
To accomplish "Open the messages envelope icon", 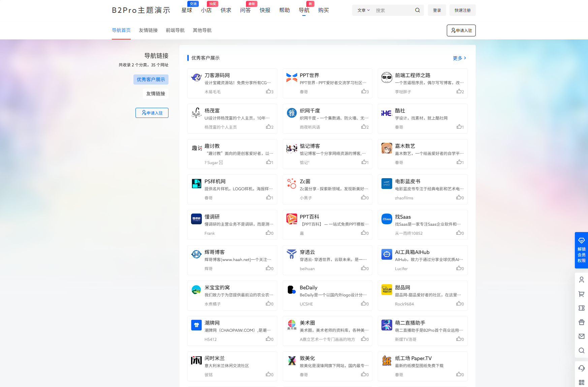I will 581,336.
